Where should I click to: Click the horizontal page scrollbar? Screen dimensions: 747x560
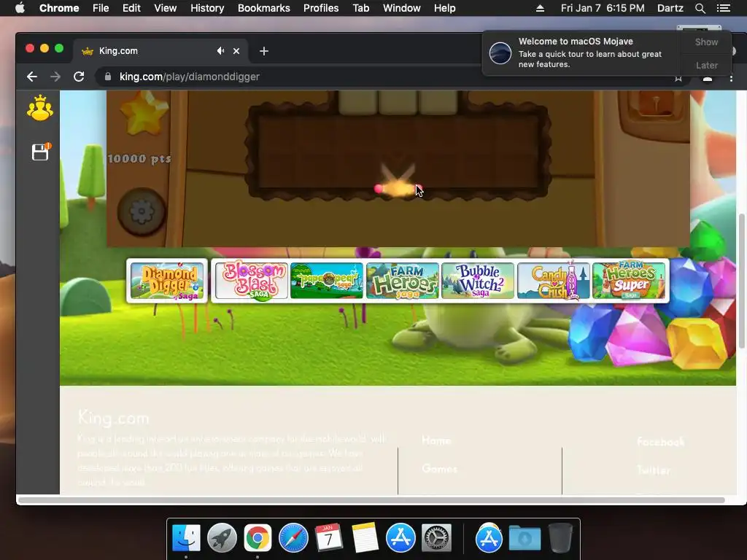[371, 500]
